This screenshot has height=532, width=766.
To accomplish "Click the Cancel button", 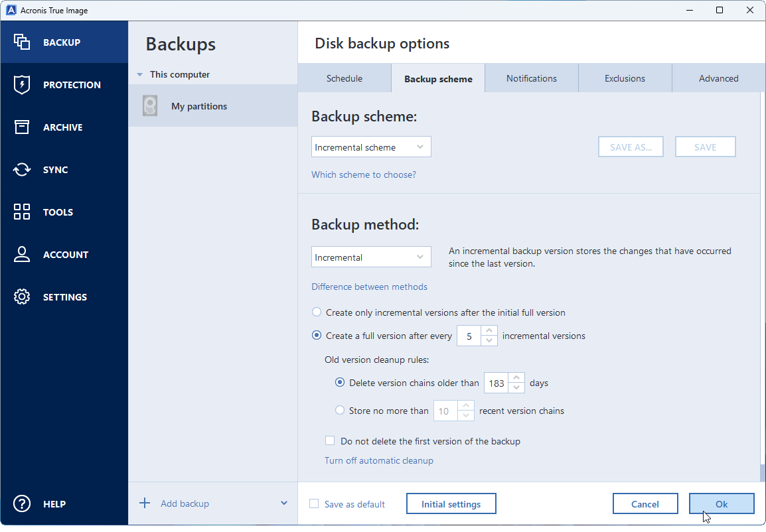I will point(645,503).
